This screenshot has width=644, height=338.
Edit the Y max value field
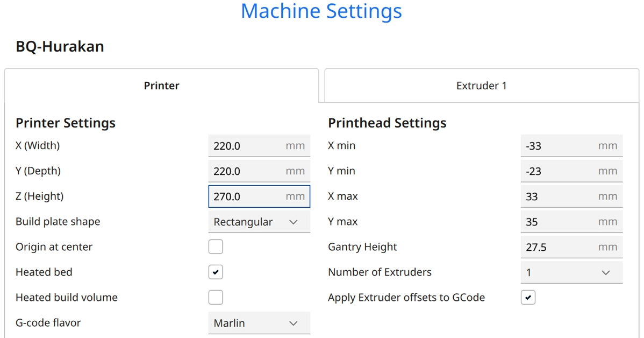[x=560, y=222]
